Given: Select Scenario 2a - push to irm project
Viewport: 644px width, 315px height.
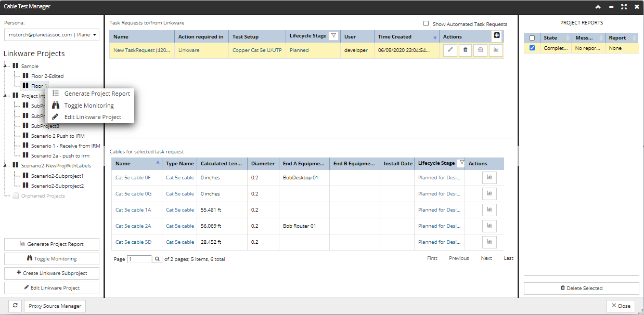Looking at the screenshot, I should 60,156.
